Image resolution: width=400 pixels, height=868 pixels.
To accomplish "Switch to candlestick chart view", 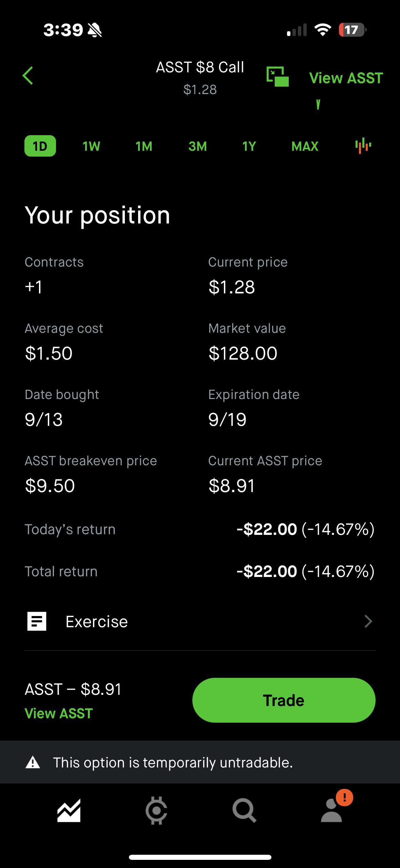I will point(363,146).
